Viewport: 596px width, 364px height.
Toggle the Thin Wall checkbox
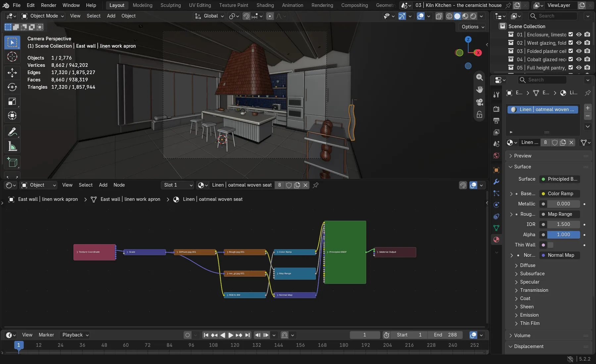pos(550,245)
